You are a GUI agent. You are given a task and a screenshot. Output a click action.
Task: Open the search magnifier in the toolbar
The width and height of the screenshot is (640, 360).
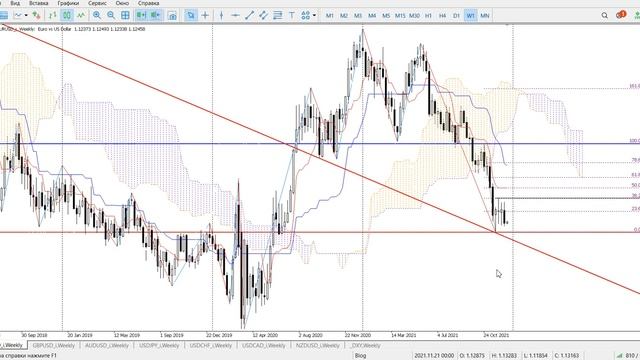[x=604, y=16]
